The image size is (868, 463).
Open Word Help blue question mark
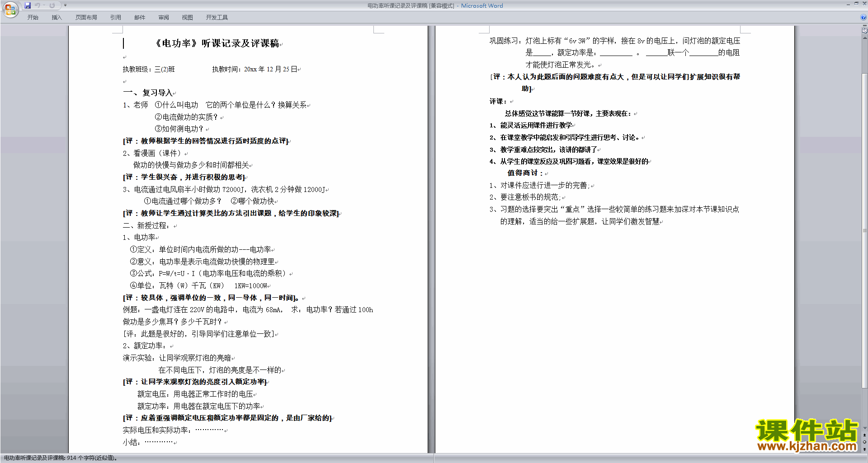pos(863,18)
